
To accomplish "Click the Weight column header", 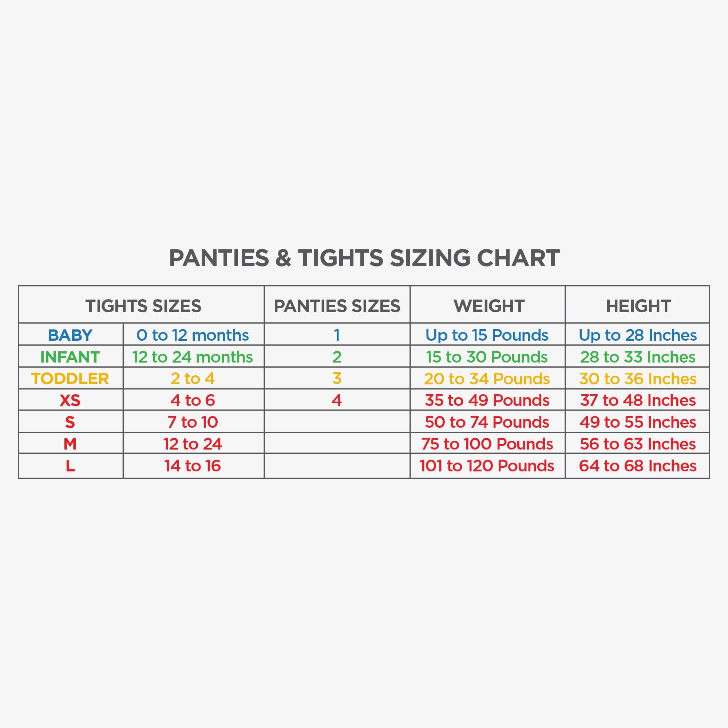I will click(489, 306).
